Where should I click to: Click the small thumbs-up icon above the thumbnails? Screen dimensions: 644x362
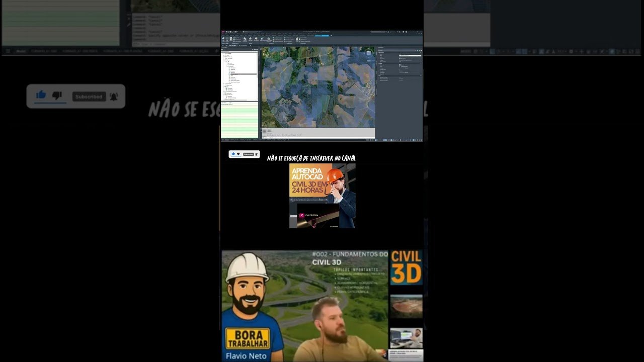tap(233, 154)
